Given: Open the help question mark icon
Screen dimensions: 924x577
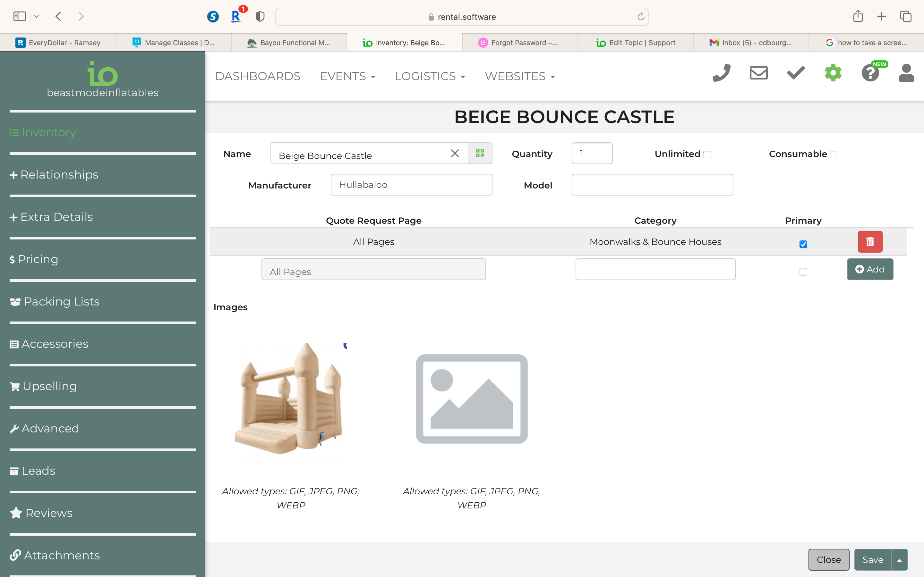Looking at the screenshot, I should [870, 73].
